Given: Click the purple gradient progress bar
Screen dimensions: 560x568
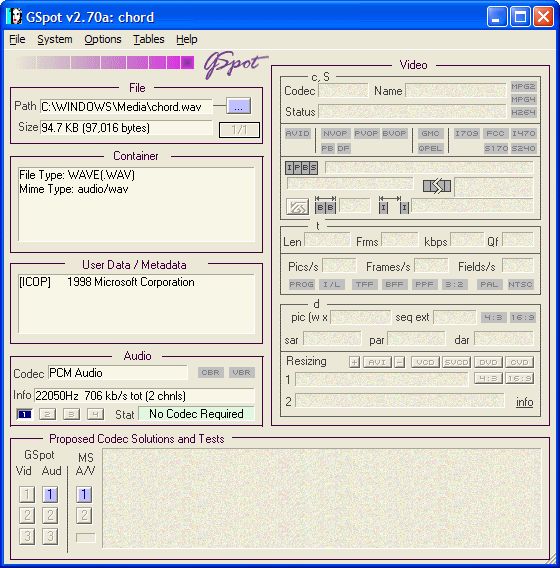Looking at the screenshot, I should (x=105, y=62).
